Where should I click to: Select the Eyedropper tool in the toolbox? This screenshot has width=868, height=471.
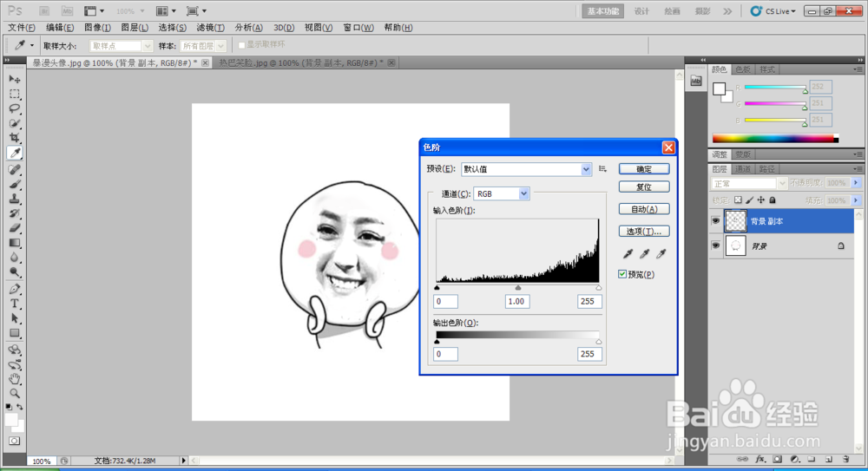tap(15, 153)
